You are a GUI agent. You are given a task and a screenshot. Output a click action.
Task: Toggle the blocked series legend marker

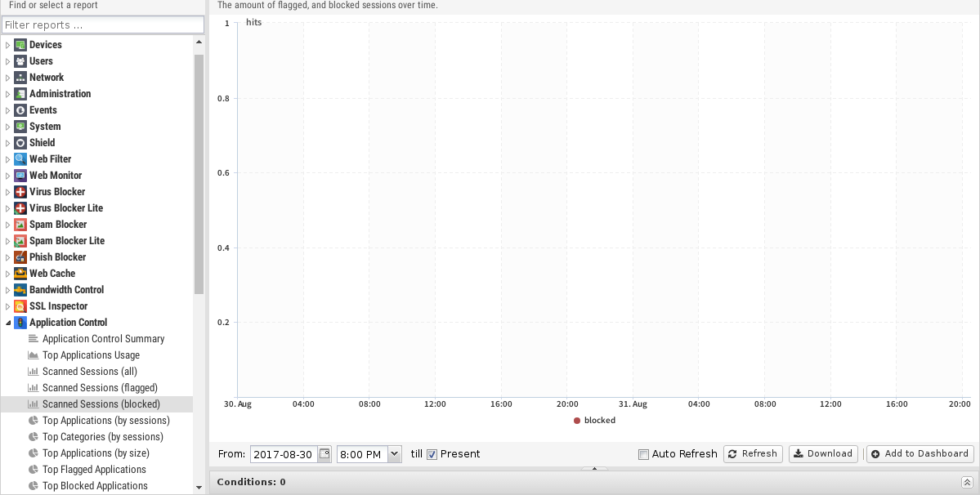(577, 421)
